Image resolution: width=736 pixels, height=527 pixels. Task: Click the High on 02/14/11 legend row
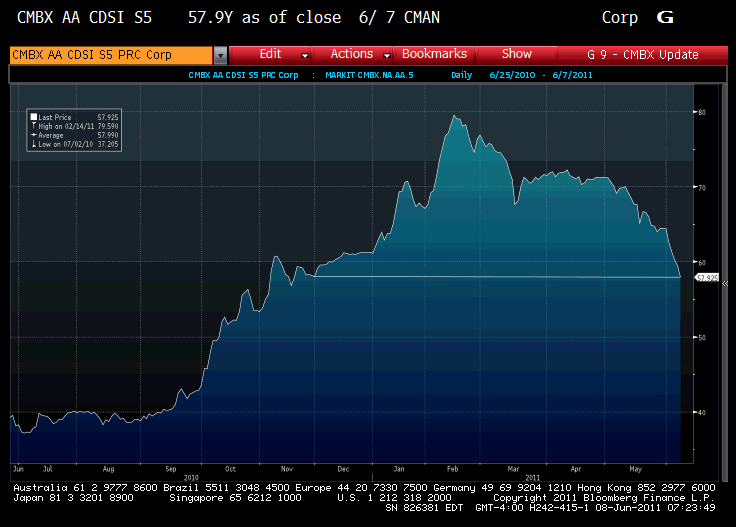coord(74,126)
